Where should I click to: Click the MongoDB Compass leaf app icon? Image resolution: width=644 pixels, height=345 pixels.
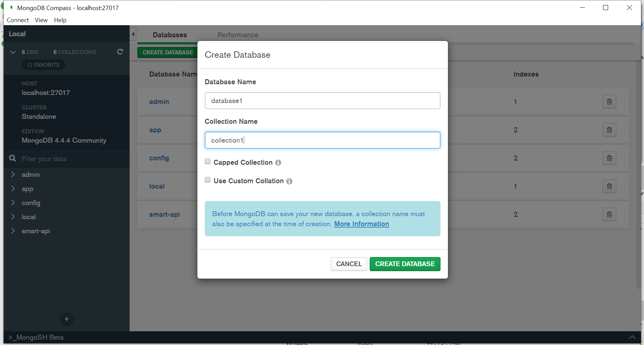click(x=11, y=7)
